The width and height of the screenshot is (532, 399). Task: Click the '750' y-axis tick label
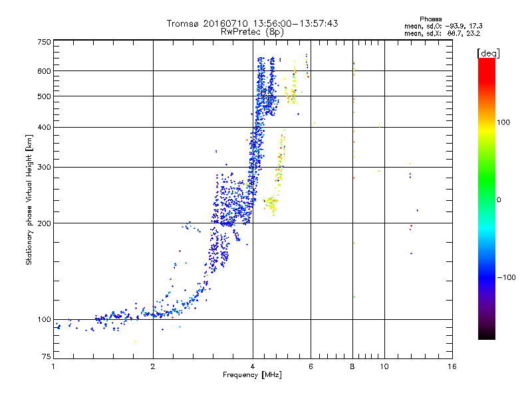click(x=44, y=42)
